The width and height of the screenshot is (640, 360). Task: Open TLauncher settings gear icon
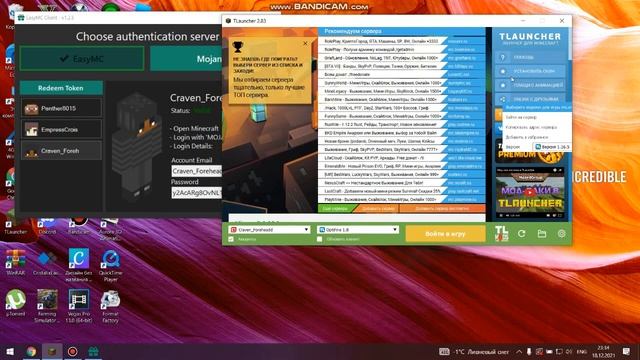pos(562,233)
